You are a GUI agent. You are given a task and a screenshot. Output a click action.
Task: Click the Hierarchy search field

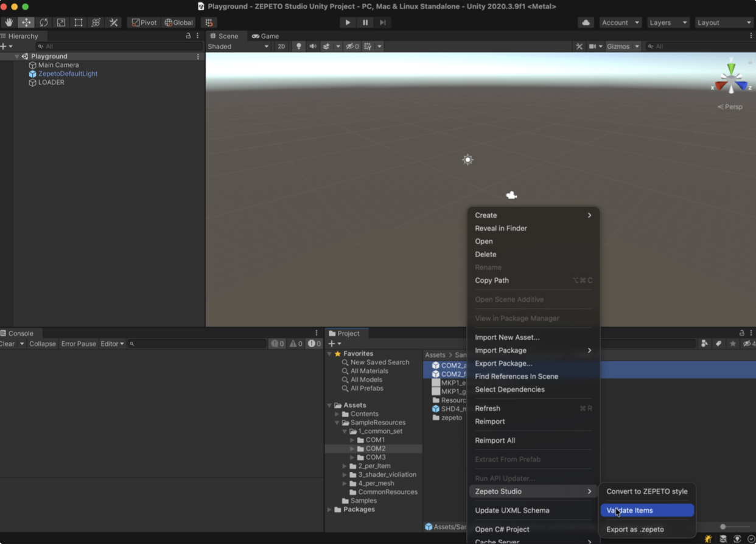tap(119, 46)
